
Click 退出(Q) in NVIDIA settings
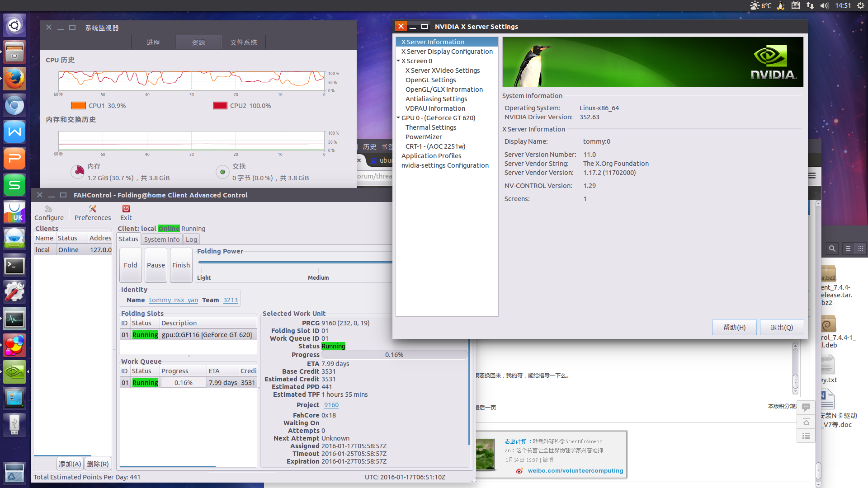(x=782, y=328)
